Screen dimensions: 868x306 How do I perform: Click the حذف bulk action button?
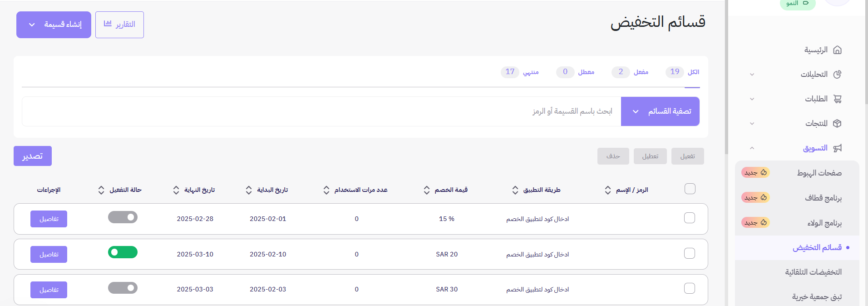pos(613,156)
